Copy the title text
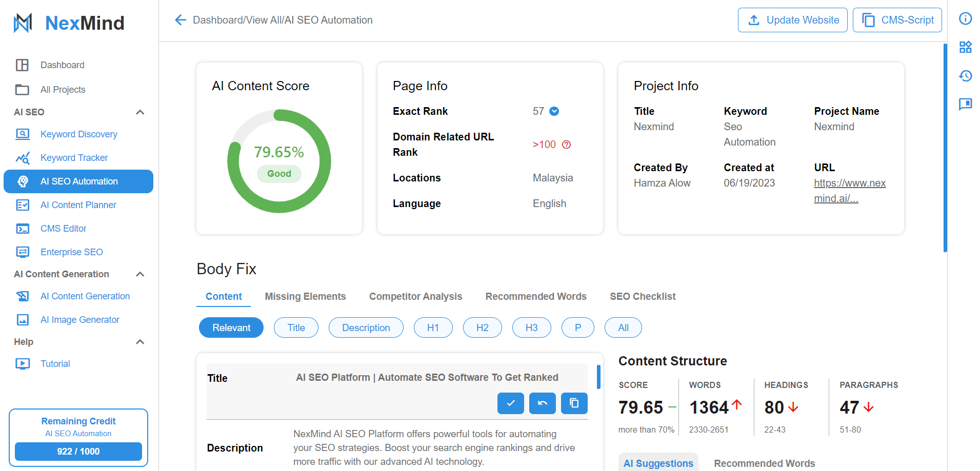The width and height of the screenshot is (980, 471). pyautogui.click(x=574, y=403)
